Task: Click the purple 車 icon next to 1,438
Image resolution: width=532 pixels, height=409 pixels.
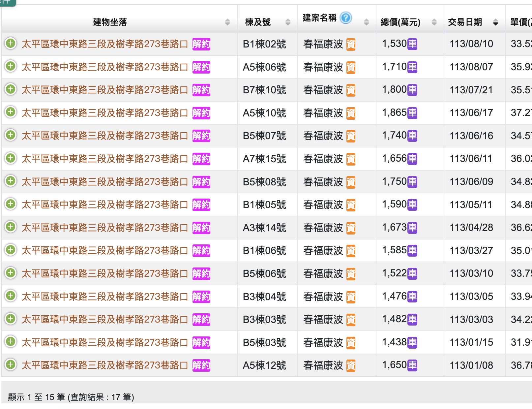Action: click(412, 342)
